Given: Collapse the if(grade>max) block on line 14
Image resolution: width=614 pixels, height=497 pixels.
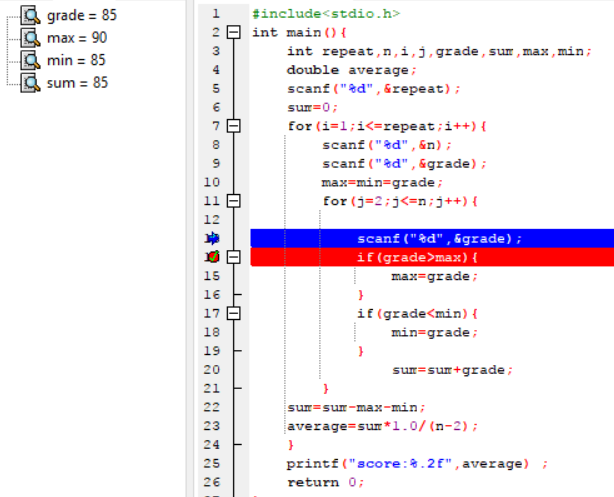Looking at the screenshot, I should [234, 257].
